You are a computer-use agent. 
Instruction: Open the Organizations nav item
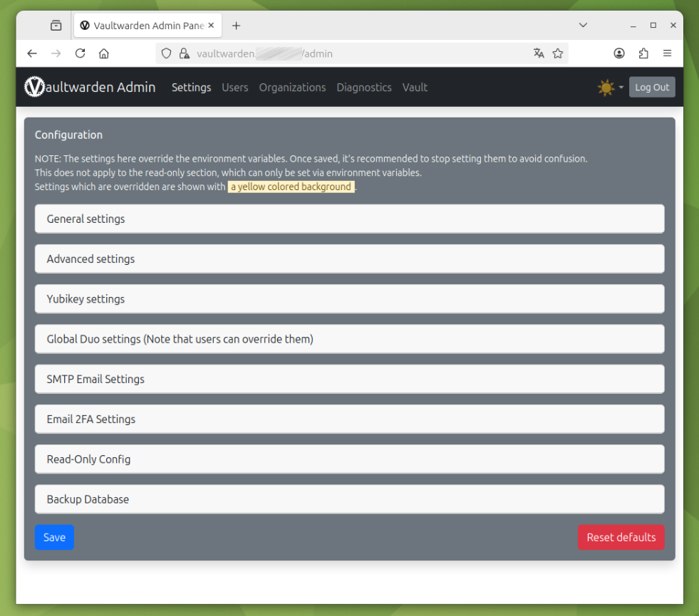click(x=292, y=88)
